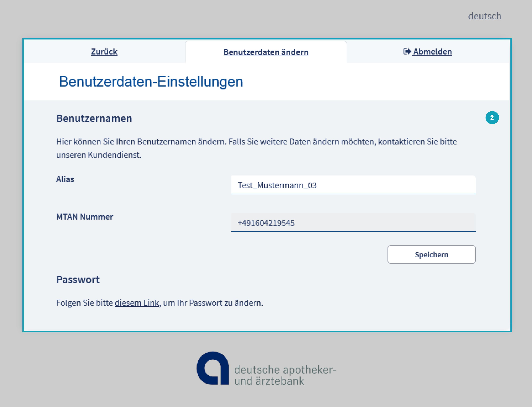
Task: Click the Abmelden logout arrow icon
Action: 407,52
